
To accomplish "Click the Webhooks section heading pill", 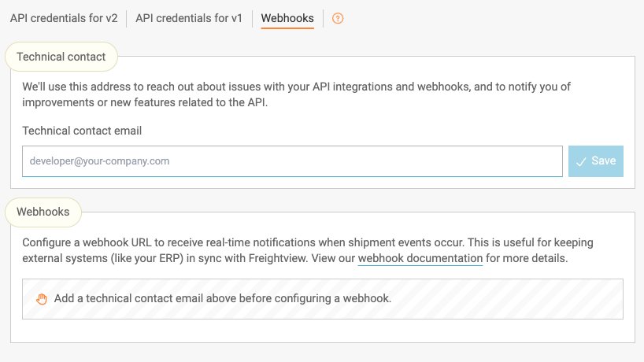I will pyautogui.click(x=43, y=212).
